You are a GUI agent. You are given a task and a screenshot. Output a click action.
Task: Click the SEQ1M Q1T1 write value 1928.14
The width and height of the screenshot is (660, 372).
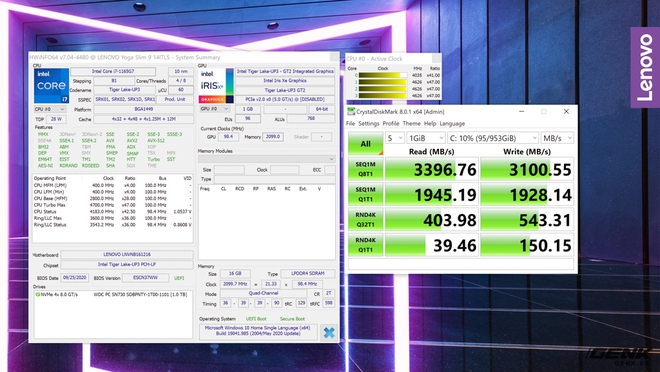click(527, 194)
